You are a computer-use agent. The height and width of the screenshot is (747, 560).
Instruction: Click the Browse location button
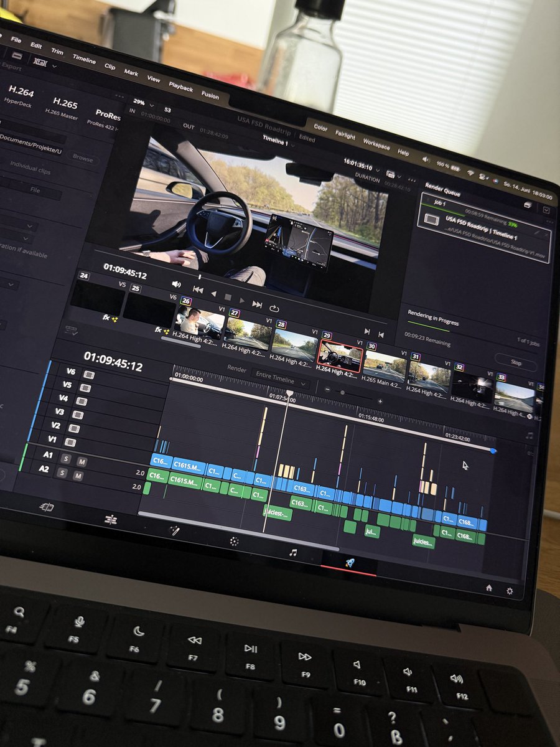point(82,158)
